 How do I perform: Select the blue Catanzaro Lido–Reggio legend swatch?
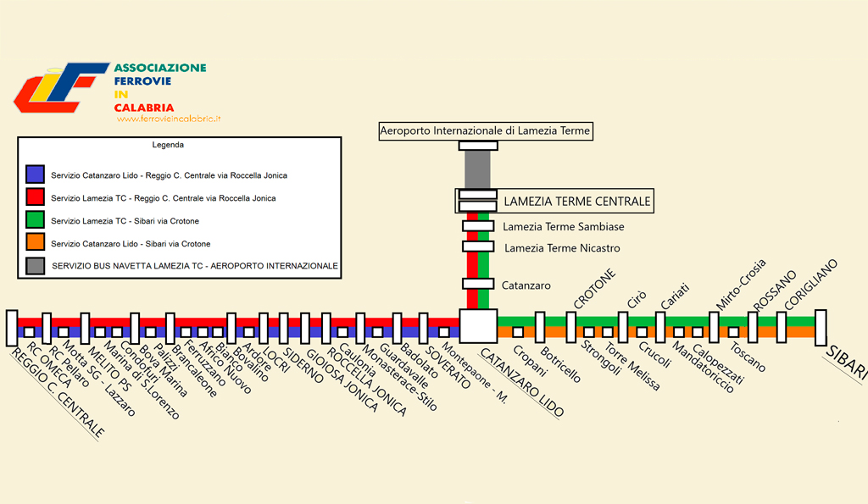point(36,174)
